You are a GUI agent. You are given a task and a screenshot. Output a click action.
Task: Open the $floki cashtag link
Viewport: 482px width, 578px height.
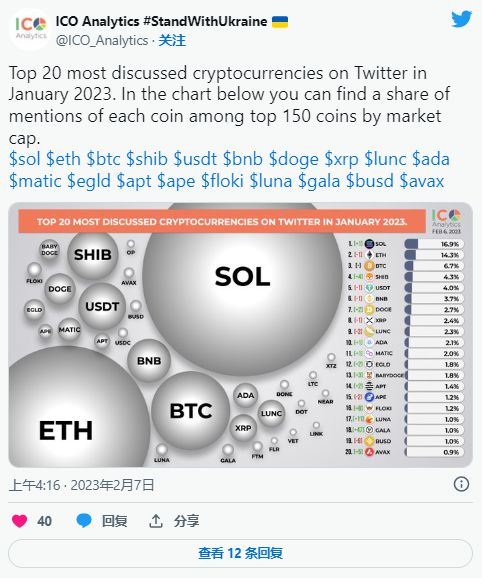pos(222,181)
